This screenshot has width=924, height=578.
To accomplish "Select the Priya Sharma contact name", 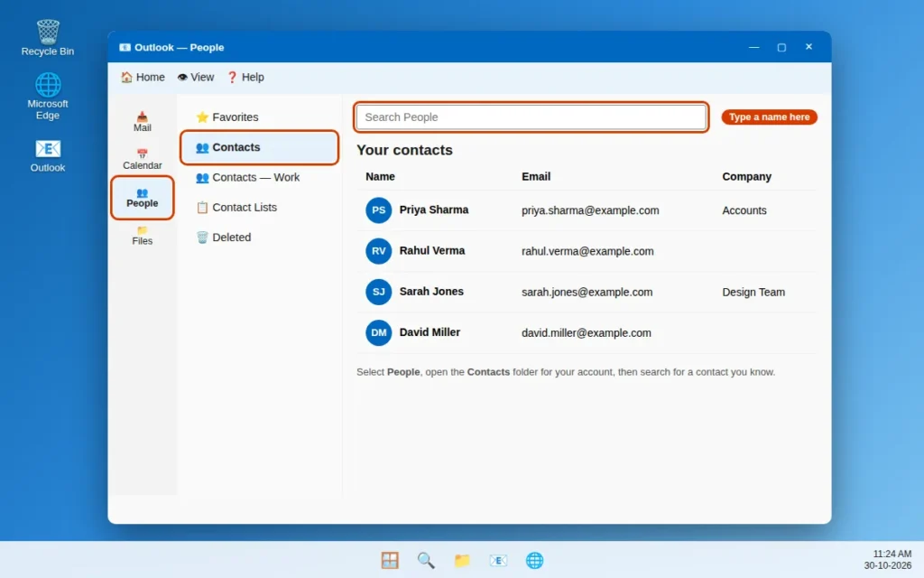I will click(434, 210).
